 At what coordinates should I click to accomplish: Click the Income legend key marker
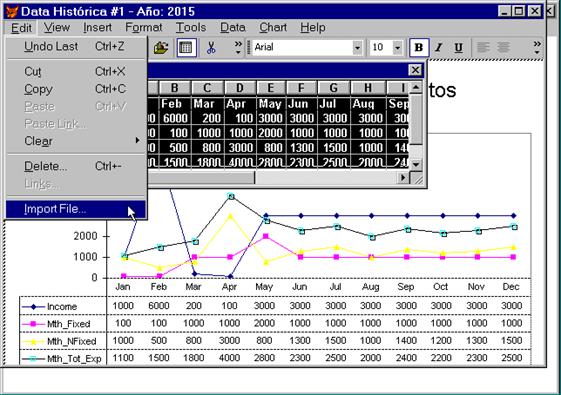[x=33, y=307]
